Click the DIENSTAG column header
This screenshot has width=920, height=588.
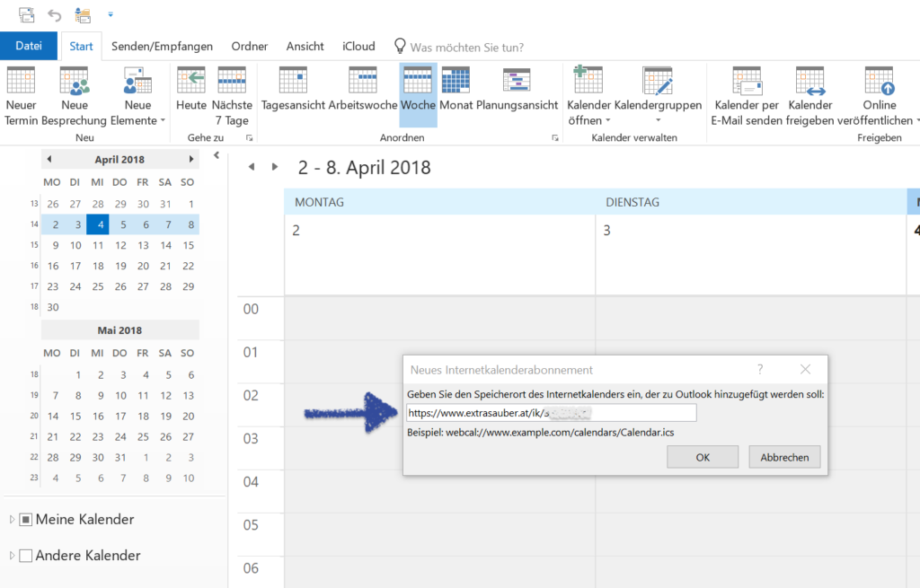pos(751,202)
